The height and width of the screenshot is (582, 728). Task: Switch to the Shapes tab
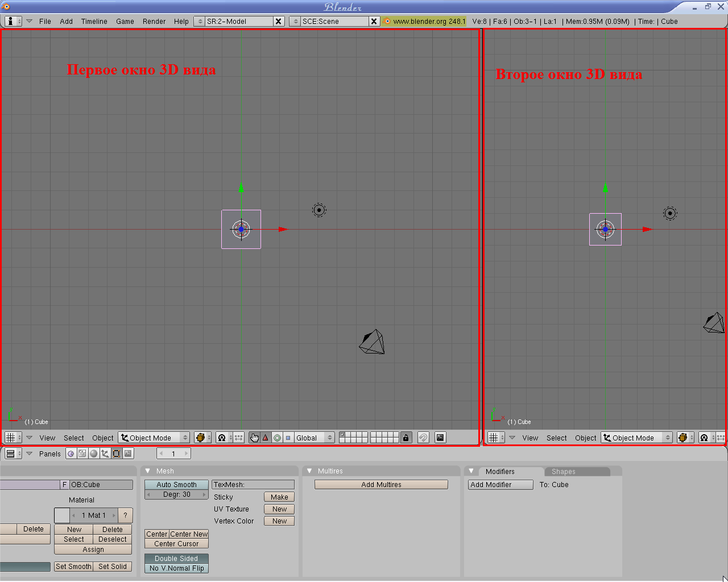[x=563, y=472]
